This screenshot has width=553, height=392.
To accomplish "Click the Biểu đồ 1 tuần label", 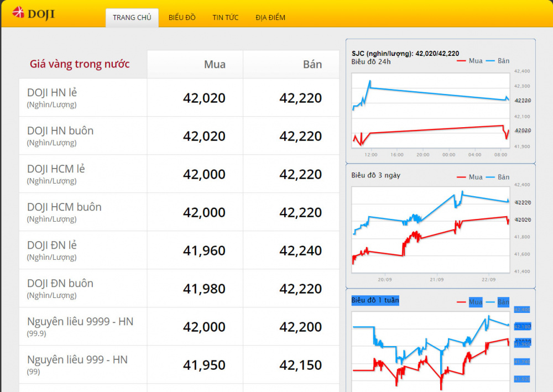I will 375,300.
